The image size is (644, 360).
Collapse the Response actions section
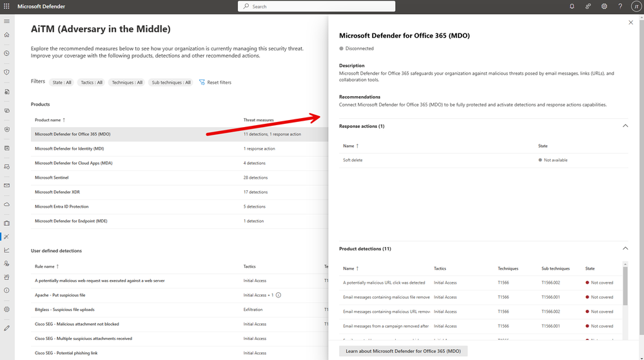625,126
